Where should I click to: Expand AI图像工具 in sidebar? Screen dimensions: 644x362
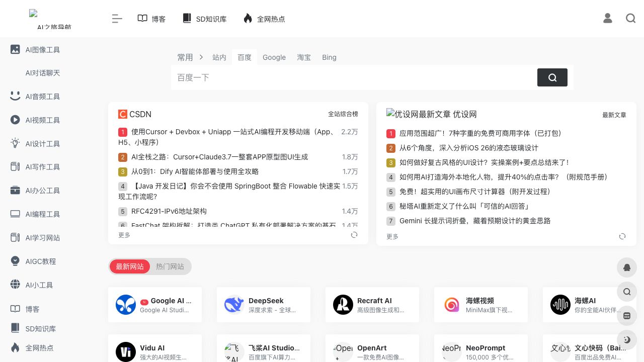42,50
